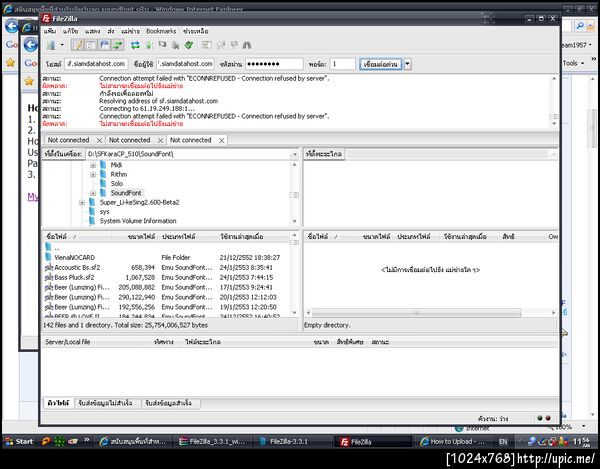Click the Quickconnect button

point(380,64)
